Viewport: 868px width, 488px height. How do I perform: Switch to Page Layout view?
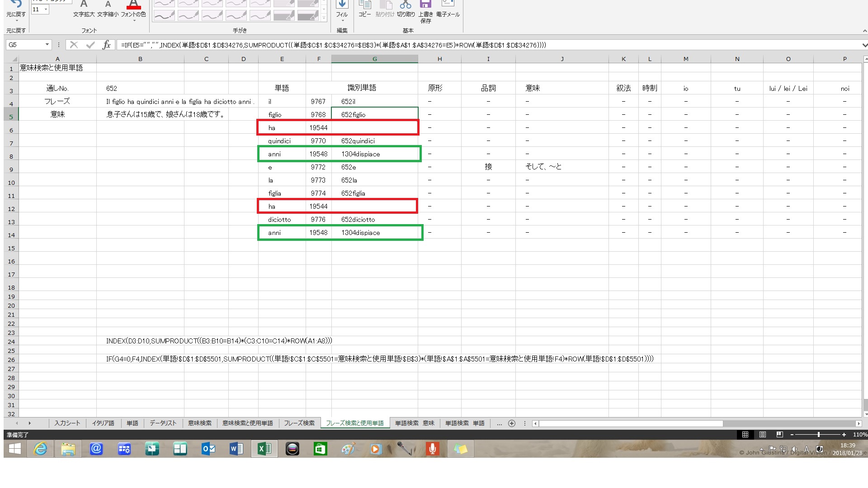(763, 435)
